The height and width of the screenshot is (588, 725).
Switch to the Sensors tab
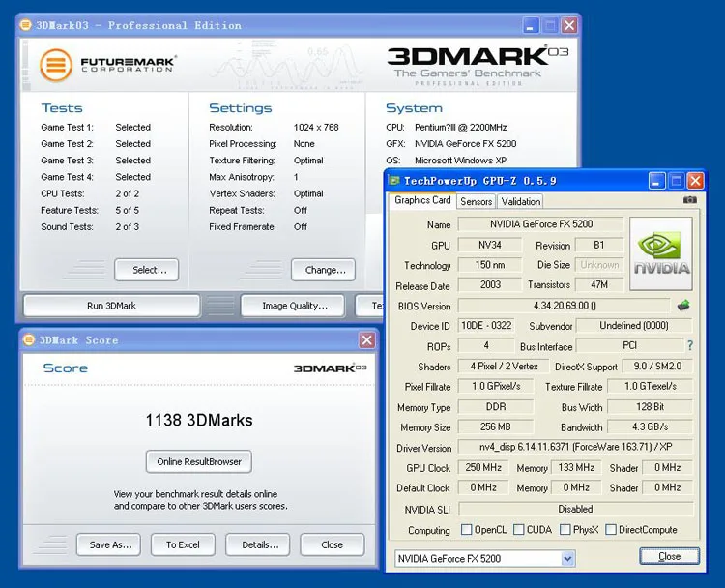pyautogui.click(x=477, y=202)
